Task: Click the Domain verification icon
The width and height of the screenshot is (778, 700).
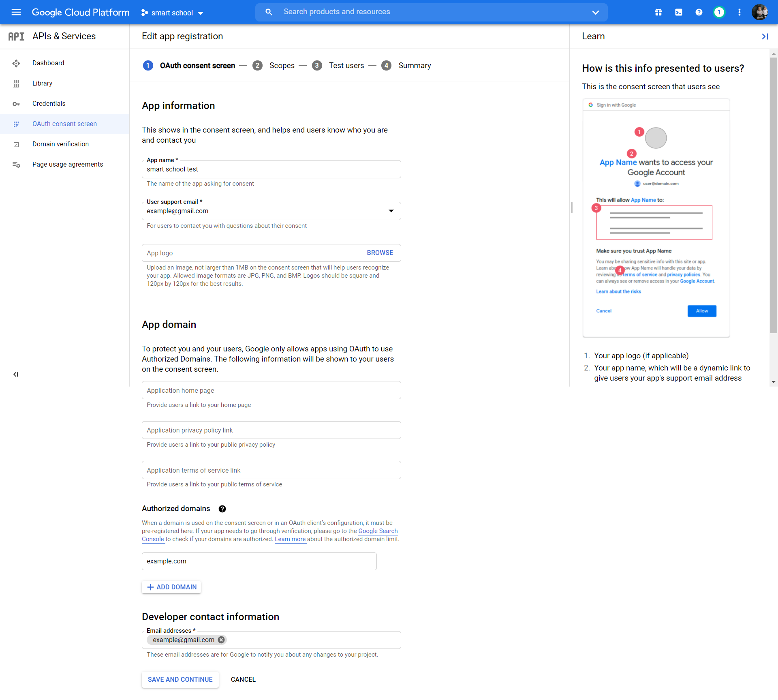Action: [16, 144]
